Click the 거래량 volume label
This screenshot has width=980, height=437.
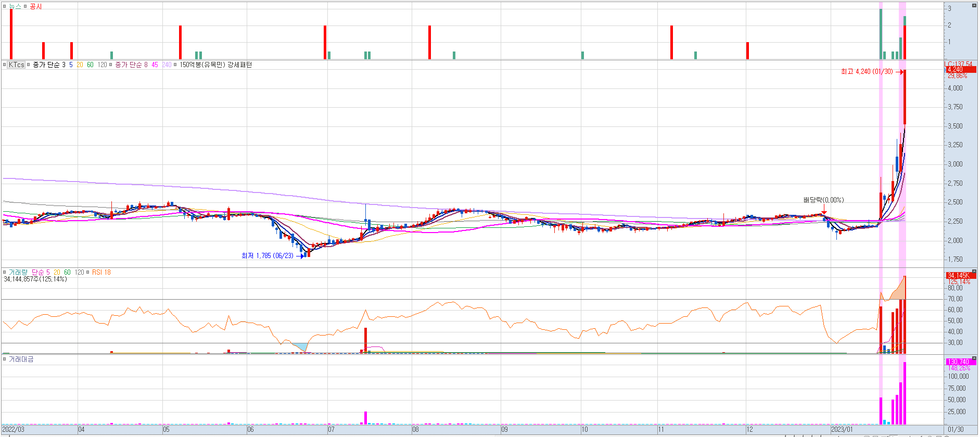pyautogui.click(x=18, y=273)
